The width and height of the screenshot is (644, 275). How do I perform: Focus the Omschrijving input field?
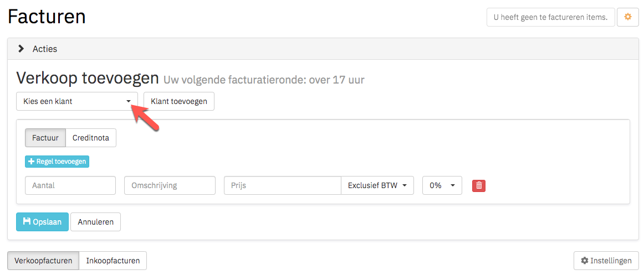(170, 185)
